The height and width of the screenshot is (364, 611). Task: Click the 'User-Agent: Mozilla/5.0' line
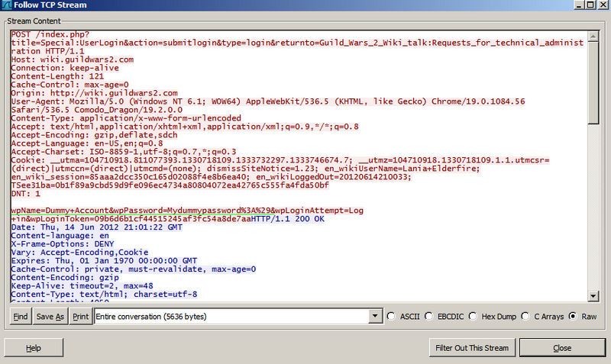point(268,101)
